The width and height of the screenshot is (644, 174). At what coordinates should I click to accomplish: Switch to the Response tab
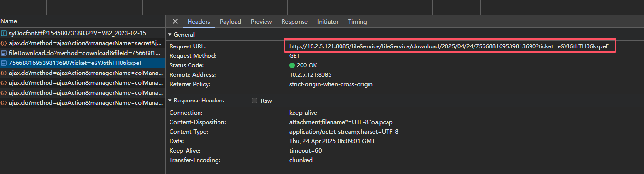[x=294, y=22]
